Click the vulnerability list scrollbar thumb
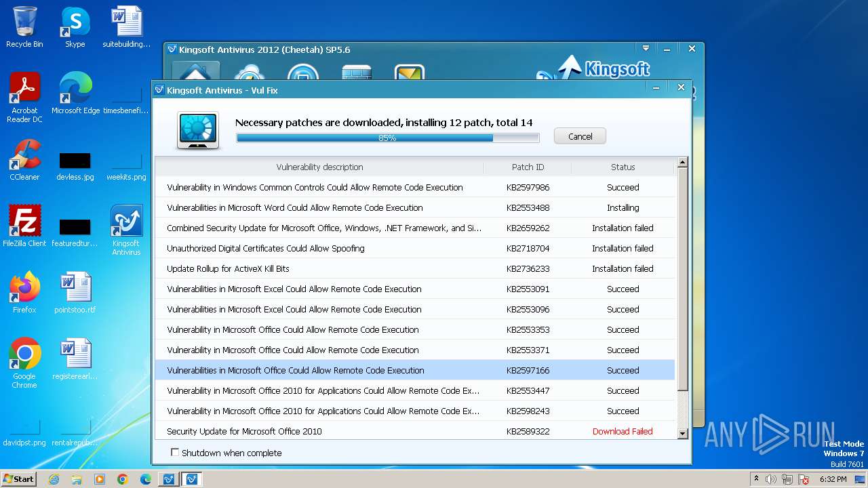Screen dimensions: 868x488 coord(683,279)
